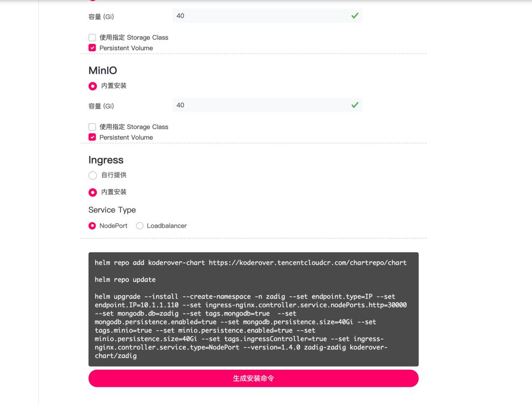Click helm repo add command line
The image size is (532, 413).
tap(250, 263)
